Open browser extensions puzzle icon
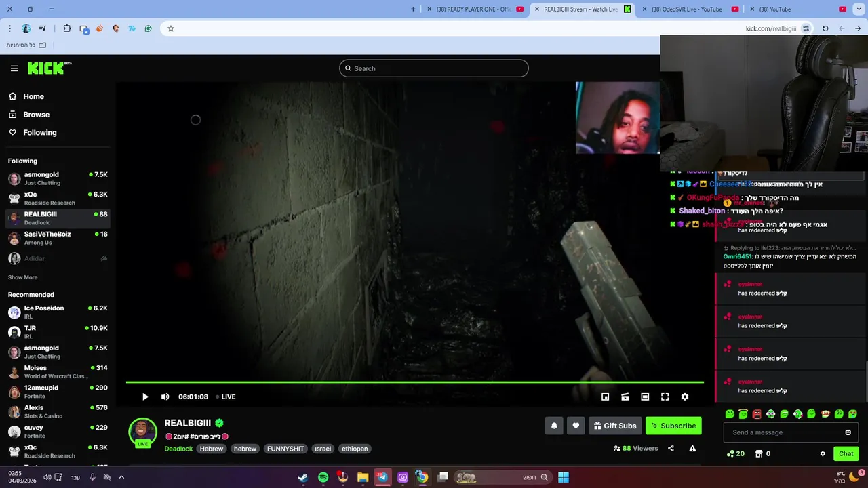Screen dimensions: 868x488 tap(66, 28)
